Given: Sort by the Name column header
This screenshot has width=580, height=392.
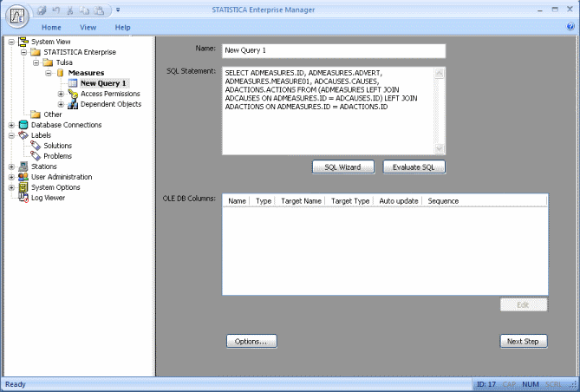Looking at the screenshot, I should [x=237, y=201].
